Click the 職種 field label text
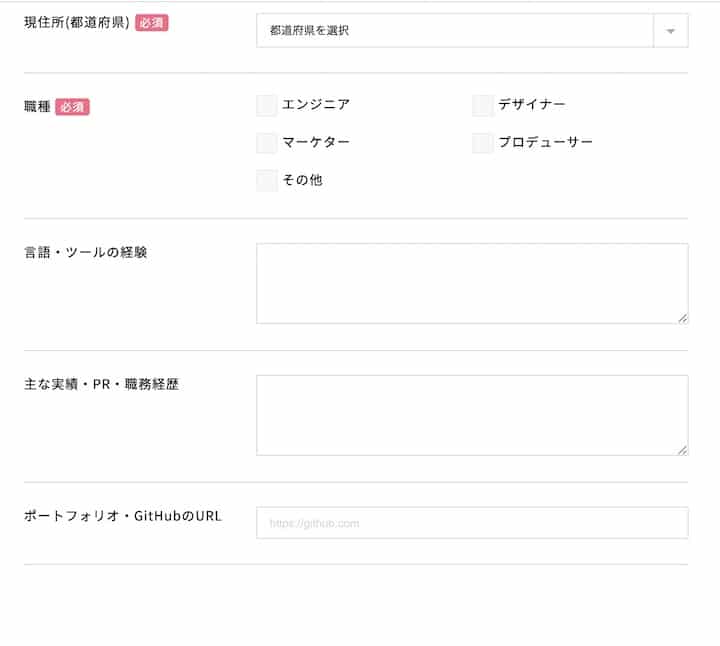Image resolution: width=720 pixels, height=646 pixels. point(37,107)
